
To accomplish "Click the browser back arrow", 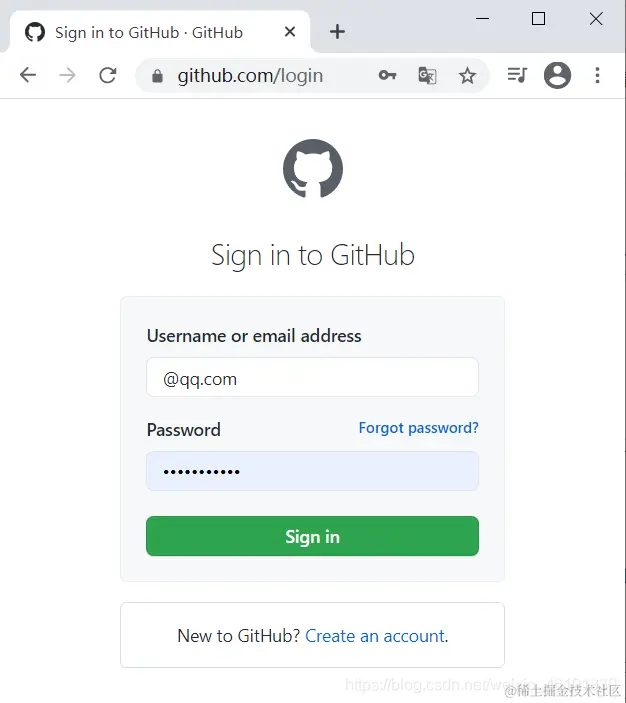I will pos(28,75).
